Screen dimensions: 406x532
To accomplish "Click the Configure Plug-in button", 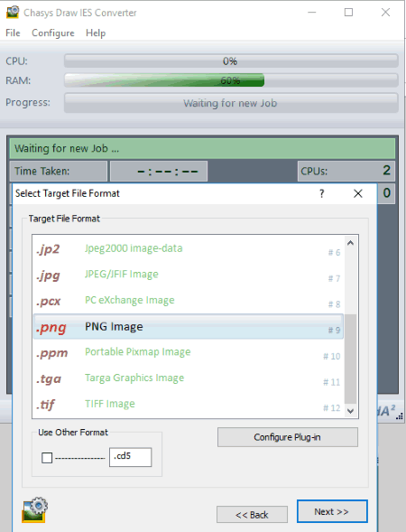I will click(x=288, y=437).
